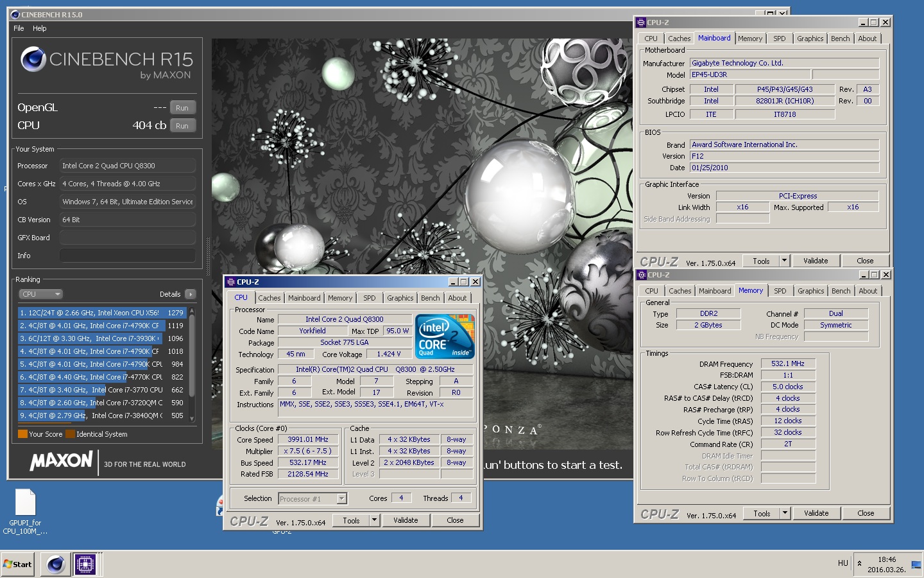This screenshot has height=578, width=924.
Task: Click the tray monitor icon
Action: 916,565
